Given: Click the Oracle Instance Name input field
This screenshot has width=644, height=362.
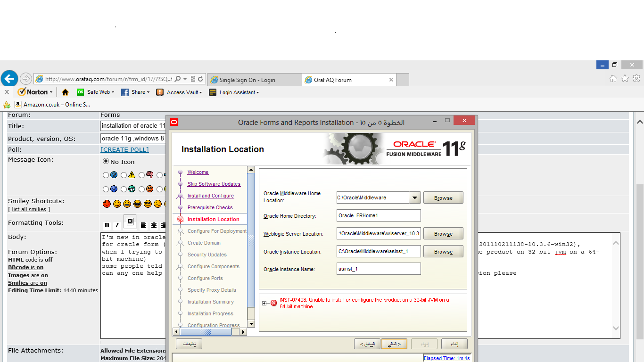Looking at the screenshot, I should 378,269.
